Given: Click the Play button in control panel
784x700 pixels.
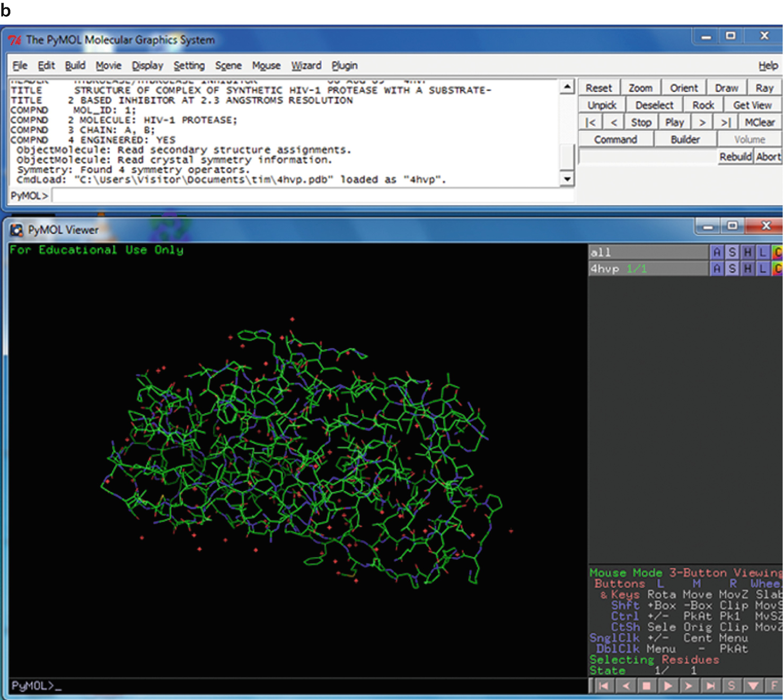Looking at the screenshot, I should [x=674, y=122].
